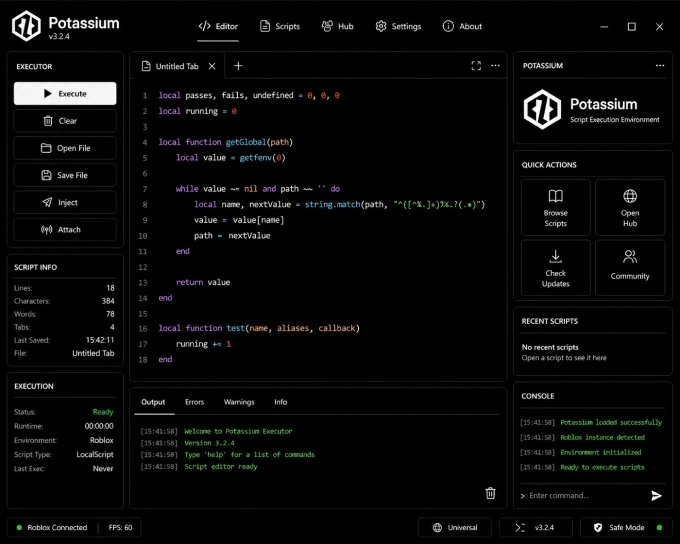The height and width of the screenshot is (544, 680).
Task: Click 'Potassium loaded successfully' console line
Action: coord(611,423)
